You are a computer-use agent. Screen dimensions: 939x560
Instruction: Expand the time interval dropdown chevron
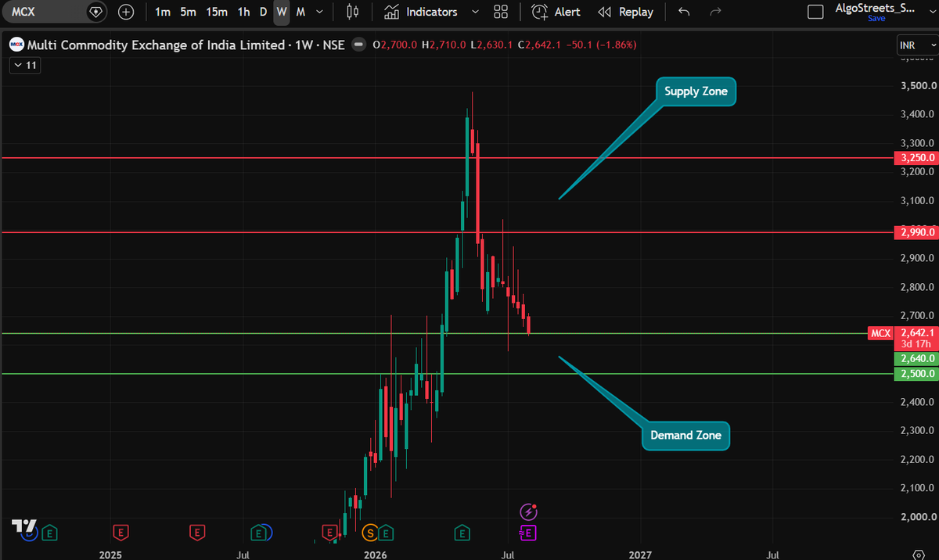[x=319, y=12]
